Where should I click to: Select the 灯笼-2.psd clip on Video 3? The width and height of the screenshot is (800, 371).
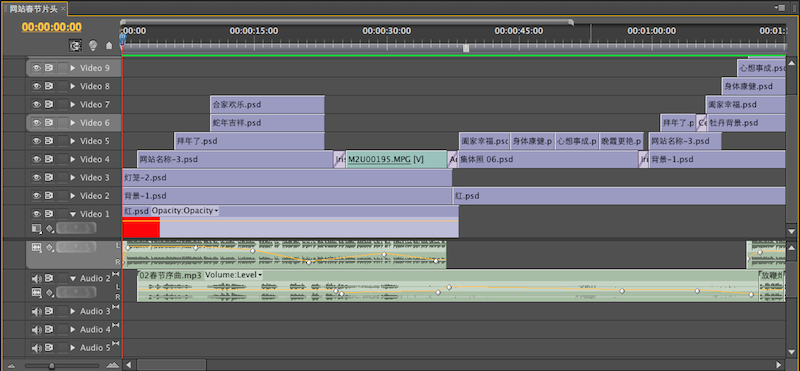click(287, 178)
